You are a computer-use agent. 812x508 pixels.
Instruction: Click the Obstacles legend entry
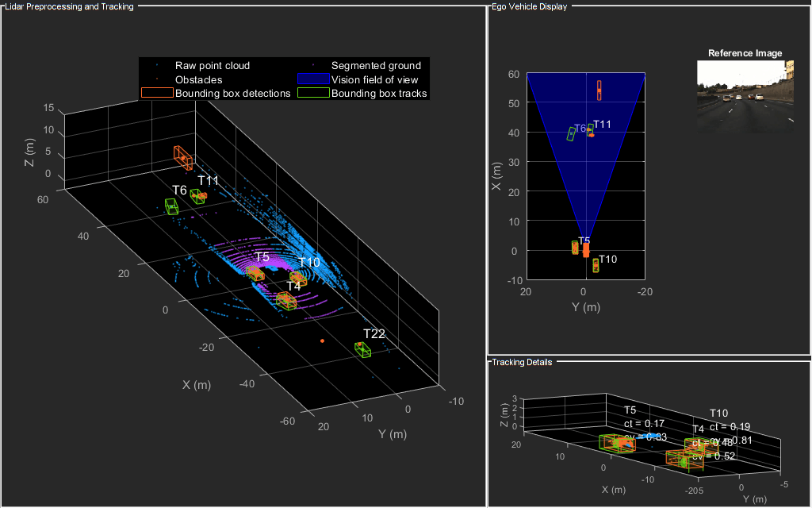(199, 79)
